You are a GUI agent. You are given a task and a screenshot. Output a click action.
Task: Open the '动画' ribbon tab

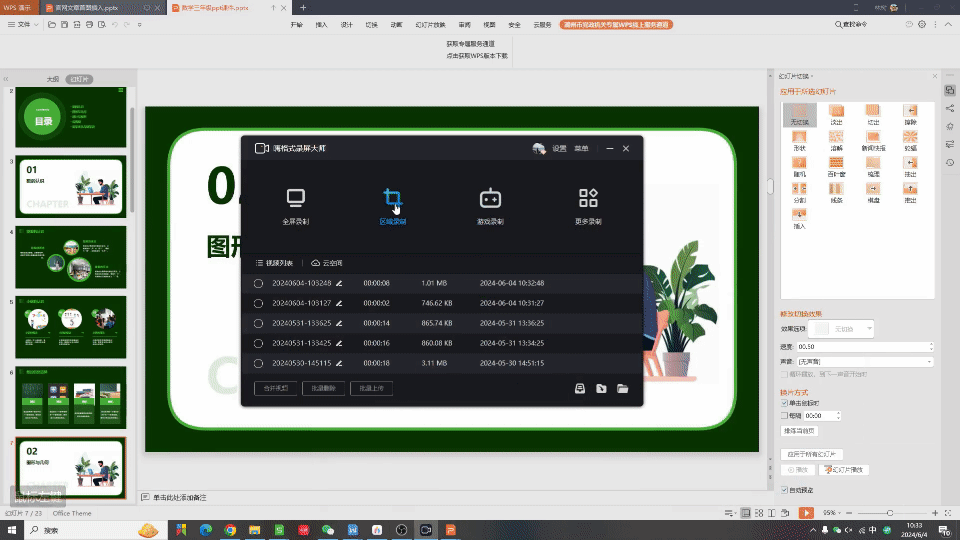(397, 24)
